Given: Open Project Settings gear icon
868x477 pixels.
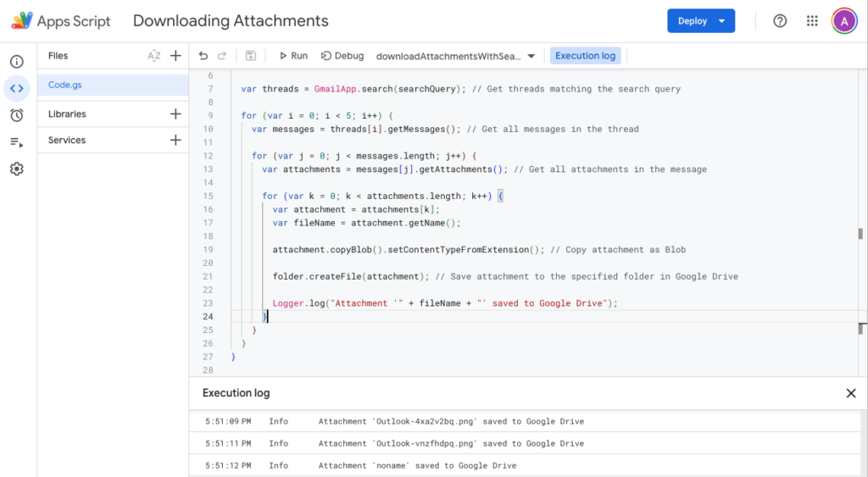Looking at the screenshot, I should pos(17,169).
